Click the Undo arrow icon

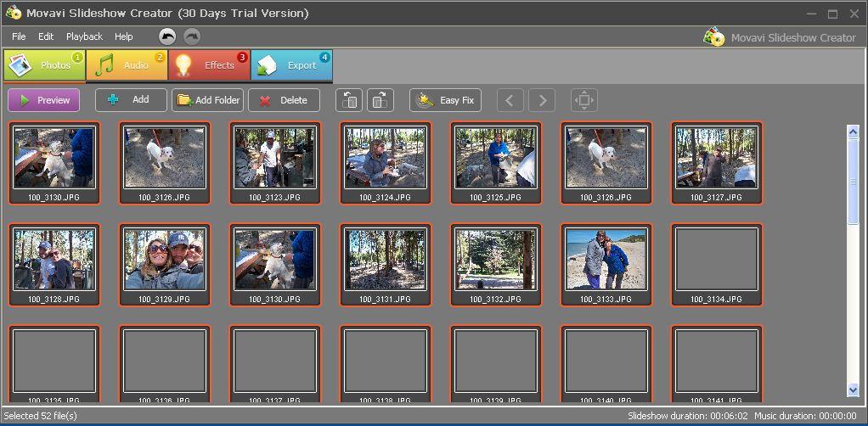click(x=167, y=36)
